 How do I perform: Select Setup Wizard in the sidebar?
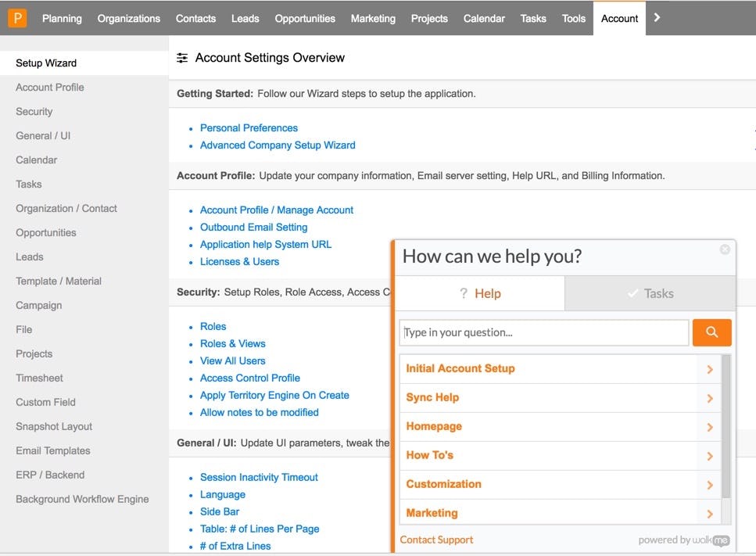pos(84,63)
